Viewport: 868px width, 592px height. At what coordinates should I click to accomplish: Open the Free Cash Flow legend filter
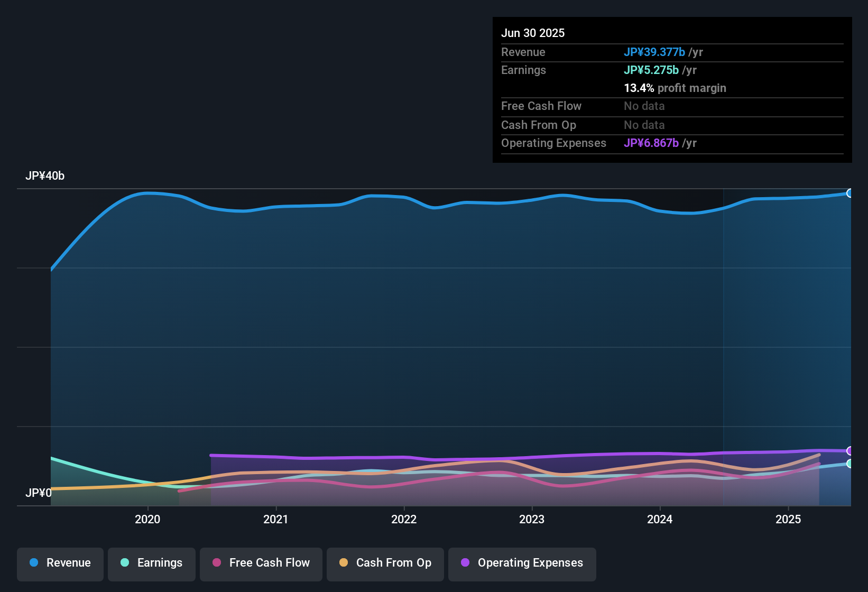click(x=261, y=563)
